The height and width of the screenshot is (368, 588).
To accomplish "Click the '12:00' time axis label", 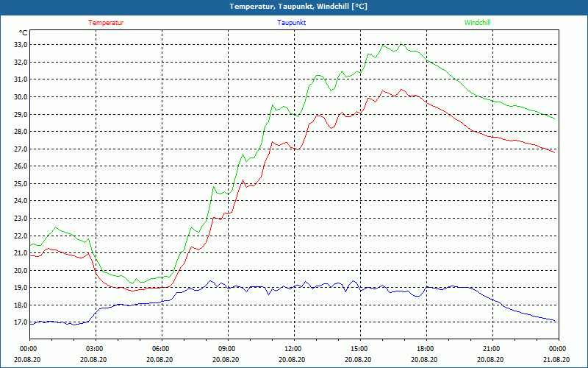I will [x=292, y=349].
